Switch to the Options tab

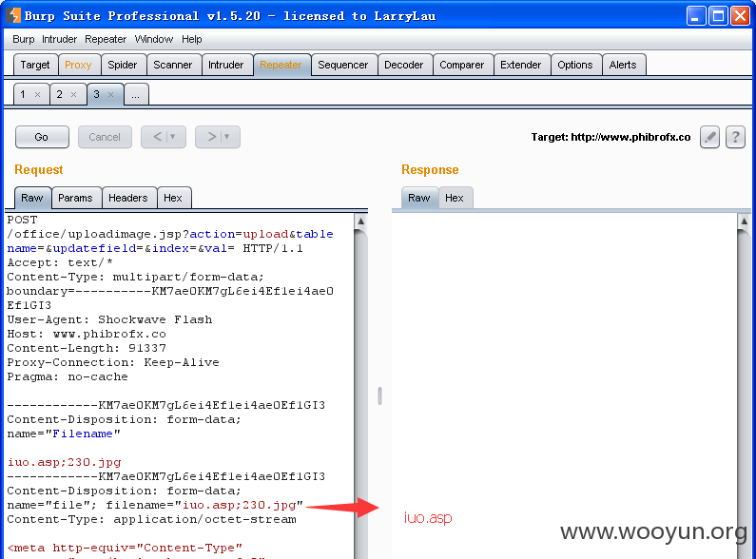tap(575, 65)
